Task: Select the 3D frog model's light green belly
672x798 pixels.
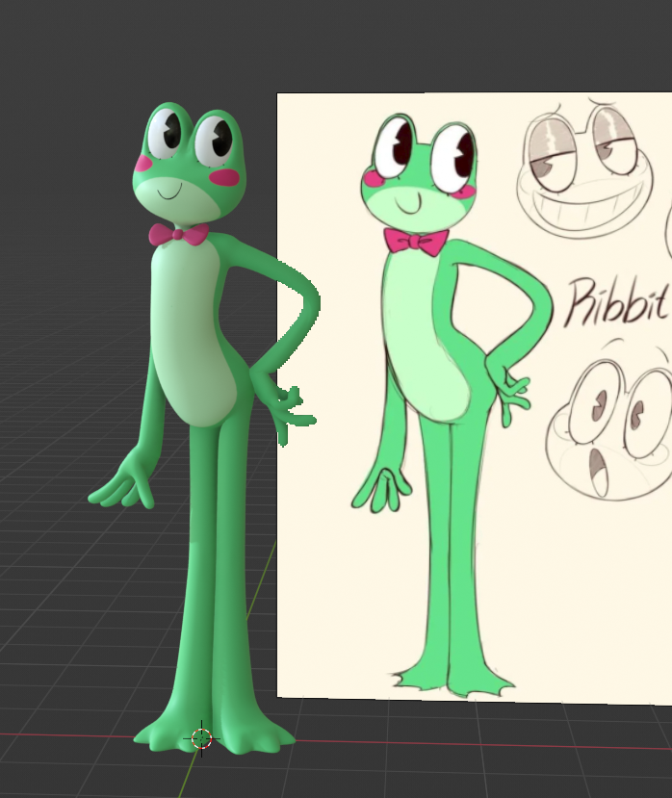Action: click(193, 336)
